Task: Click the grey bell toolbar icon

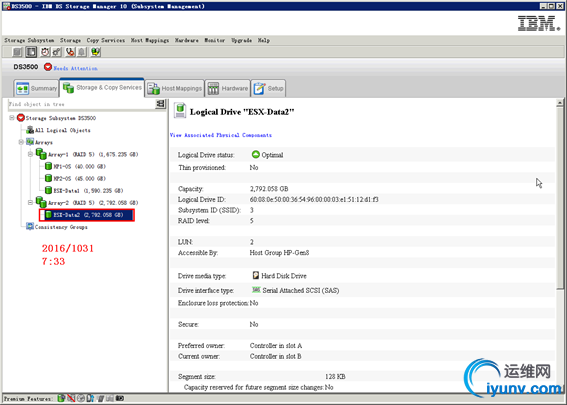Action: [x=82, y=52]
